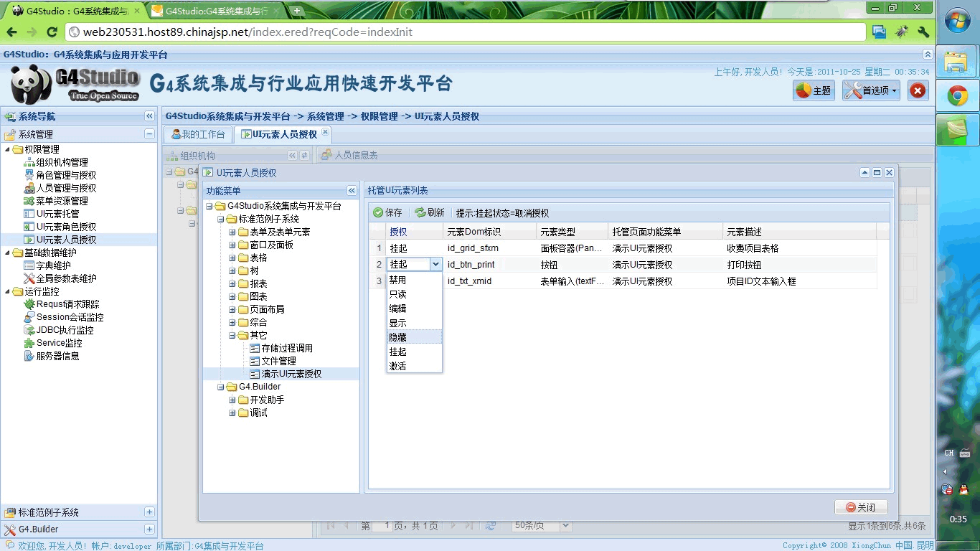The image size is (980, 551).
Task: Click the 保存 save icon in grid toolbar
Action: tap(378, 212)
